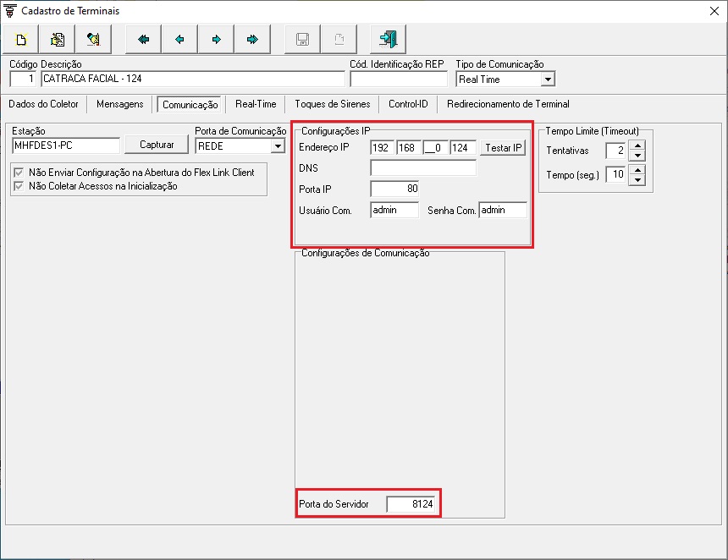Viewport: 728px width, 560px height.
Task: Toggle Não Coletar Acessos na Inicialização checkbox
Action: 19,186
